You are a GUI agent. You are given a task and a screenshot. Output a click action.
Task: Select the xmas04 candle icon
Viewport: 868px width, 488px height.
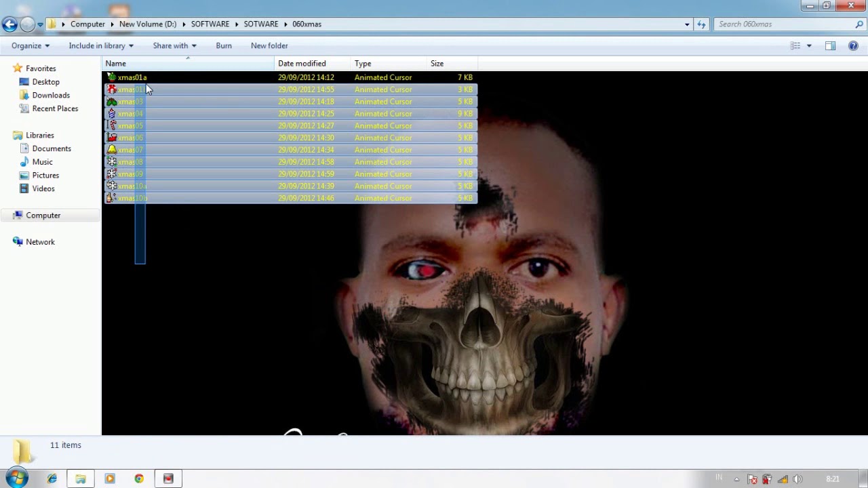click(x=112, y=114)
